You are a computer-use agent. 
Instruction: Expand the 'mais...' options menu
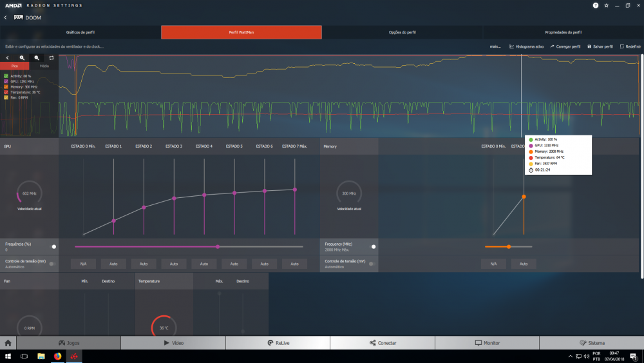coord(495,46)
